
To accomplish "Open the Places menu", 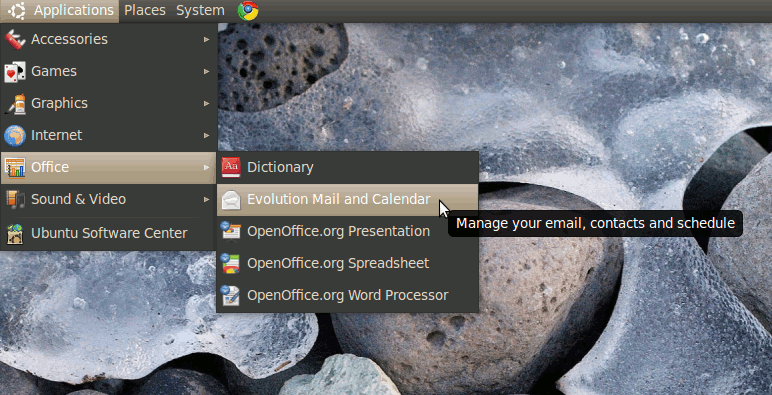I will 145,10.
